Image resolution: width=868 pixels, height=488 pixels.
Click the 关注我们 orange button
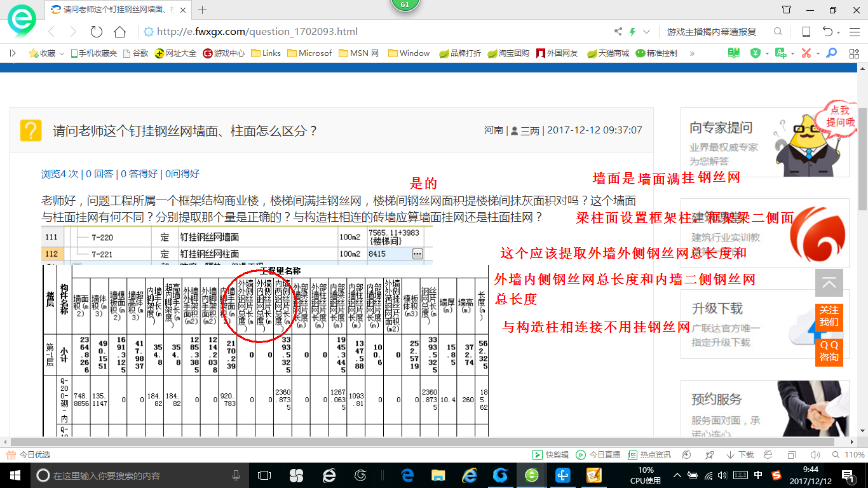point(829,316)
